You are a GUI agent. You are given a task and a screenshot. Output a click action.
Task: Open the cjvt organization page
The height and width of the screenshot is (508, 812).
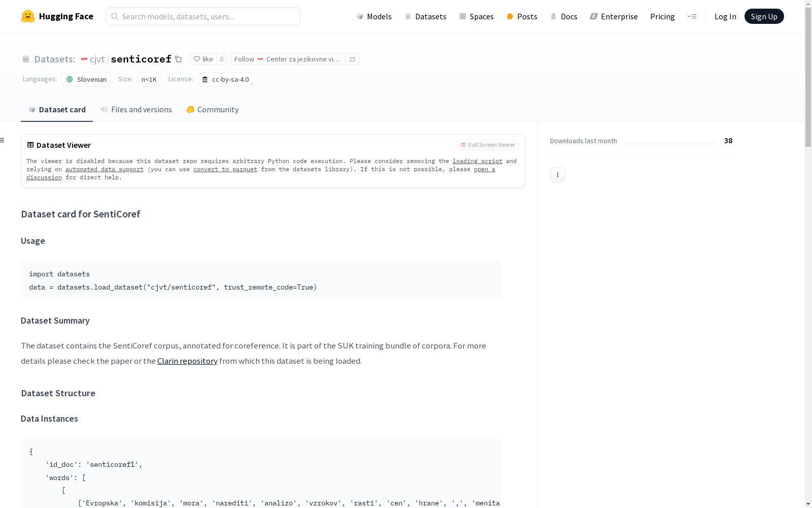tap(97, 59)
